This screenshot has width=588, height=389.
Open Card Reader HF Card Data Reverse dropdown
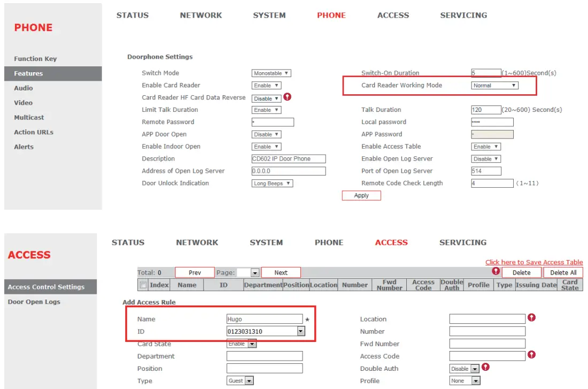(x=266, y=98)
